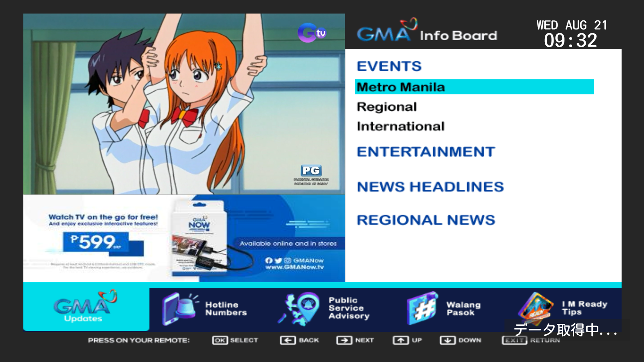Open the REGIONAL NEWS section
644x362 pixels.
(426, 220)
